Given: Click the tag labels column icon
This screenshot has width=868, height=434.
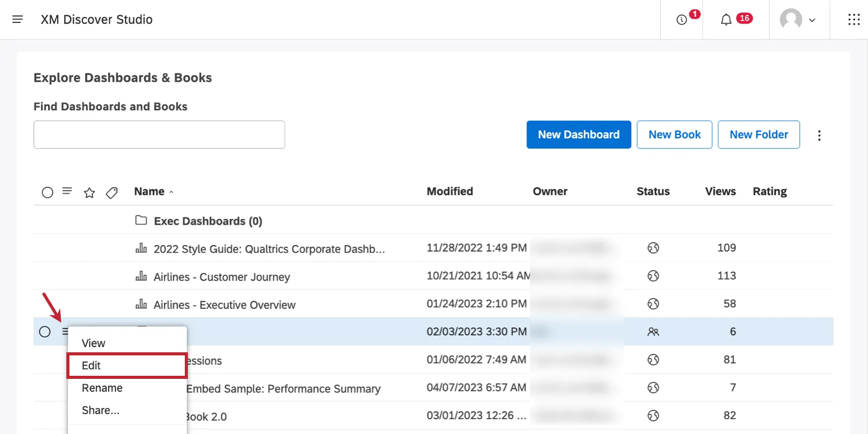Looking at the screenshot, I should pyautogui.click(x=112, y=192).
